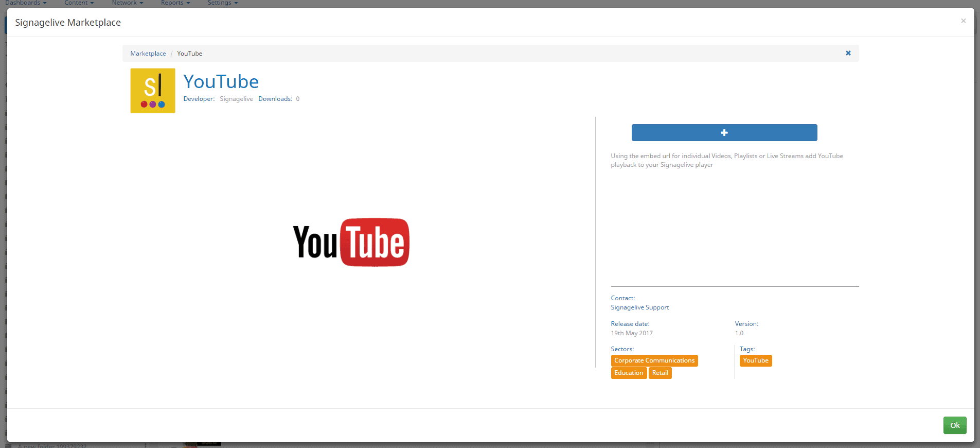980x448 pixels.
Task: Open the Network menu
Action: [x=128, y=3]
